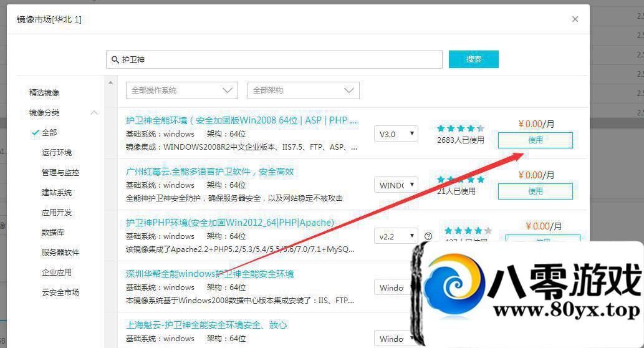Select the 运行环境 category
The width and height of the screenshot is (644, 348).
click(x=57, y=152)
